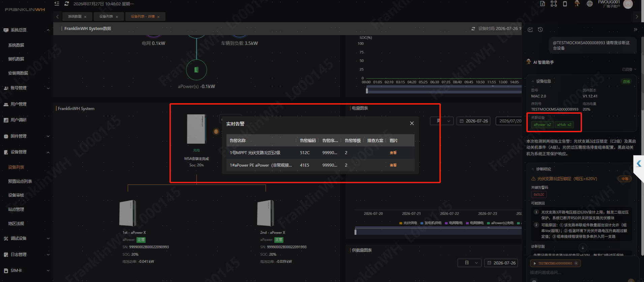Collapse the sidebar menu toggle icon
Viewport: 644px width, 282px height.
tap(57, 4)
